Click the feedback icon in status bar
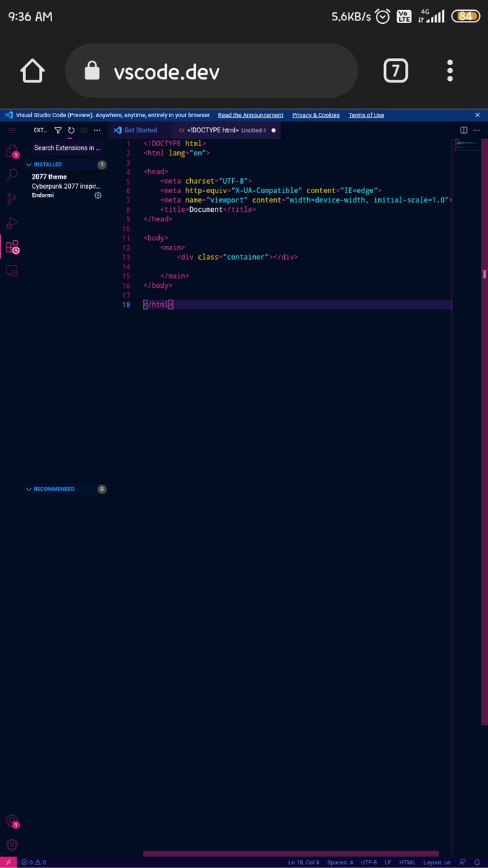488x868 pixels. point(463,862)
